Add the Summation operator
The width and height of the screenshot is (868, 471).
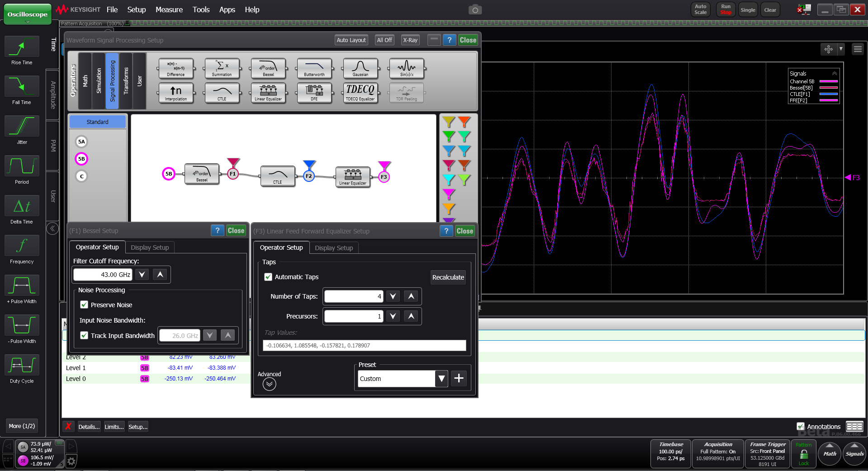pyautogui.click(x=222, y=68)
